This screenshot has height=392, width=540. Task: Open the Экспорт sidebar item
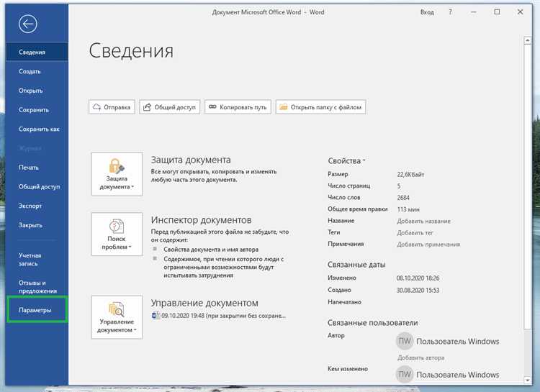coord(37,206)
